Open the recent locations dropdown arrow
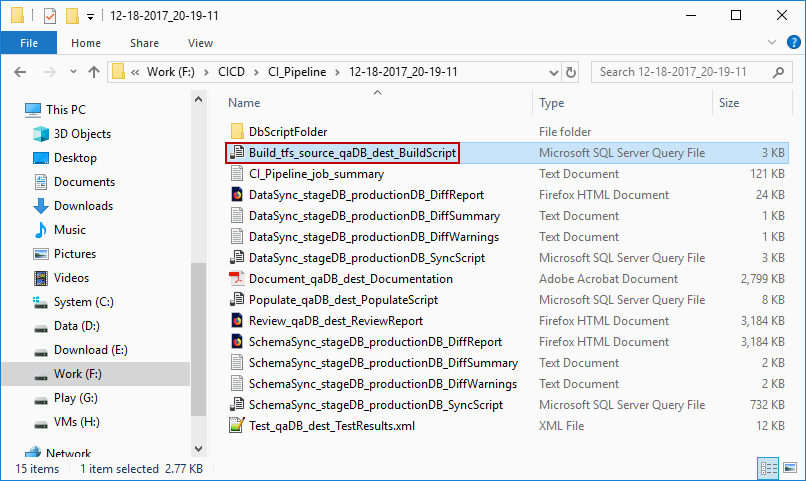This screenshot has height=481, width=806. click(72, 72)
